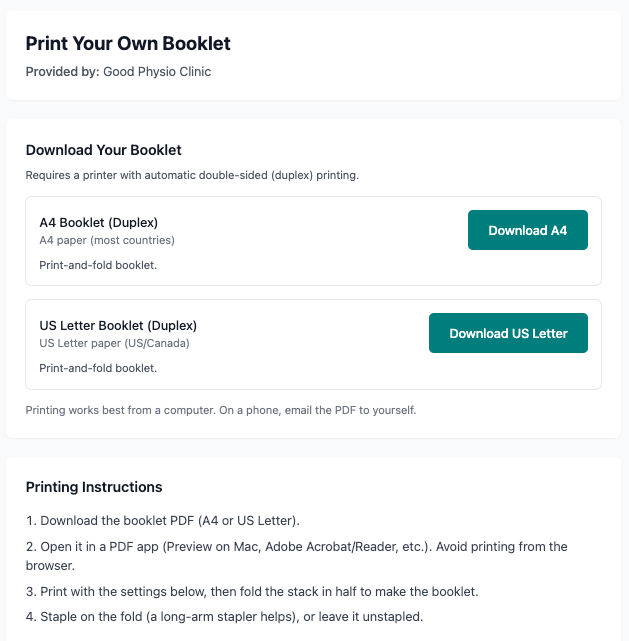This screenshot has height=641, width=629.
Task: Click the Download A4 button
Action: tap(527, 230)
